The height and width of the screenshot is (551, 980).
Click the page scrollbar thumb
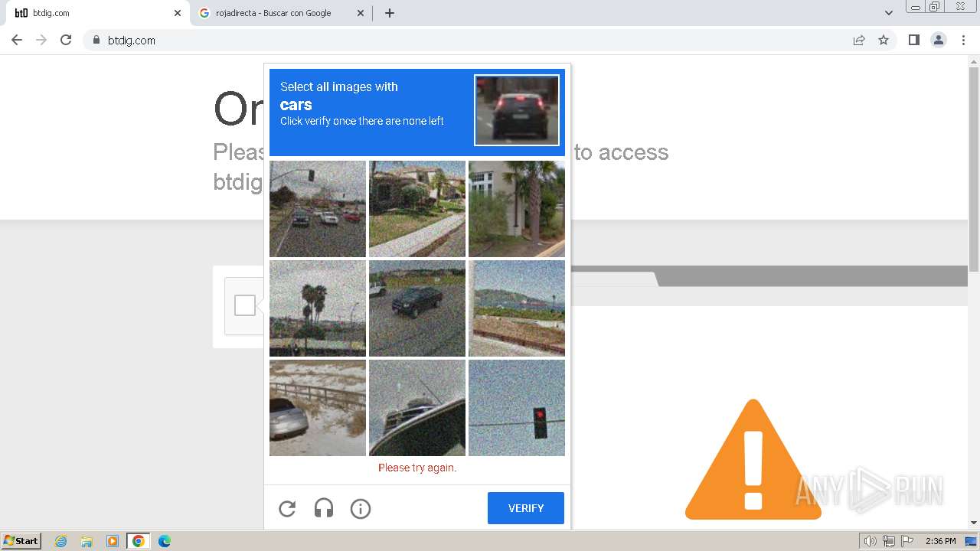[974, 168]
